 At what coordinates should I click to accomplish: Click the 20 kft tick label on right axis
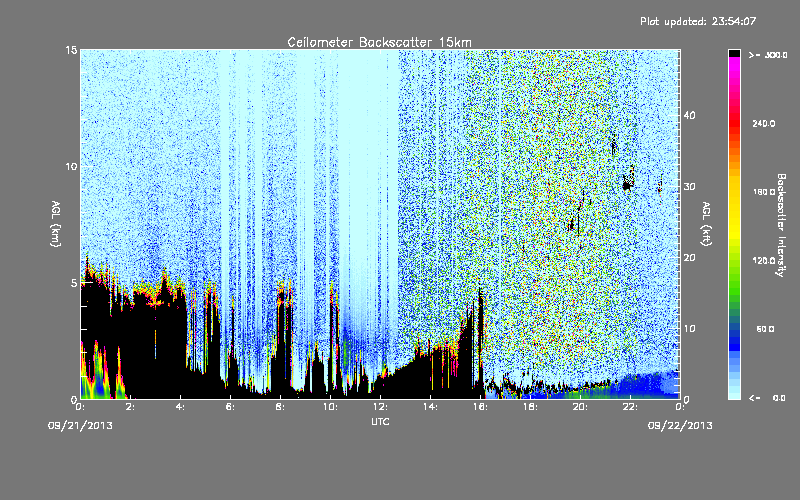689,258
